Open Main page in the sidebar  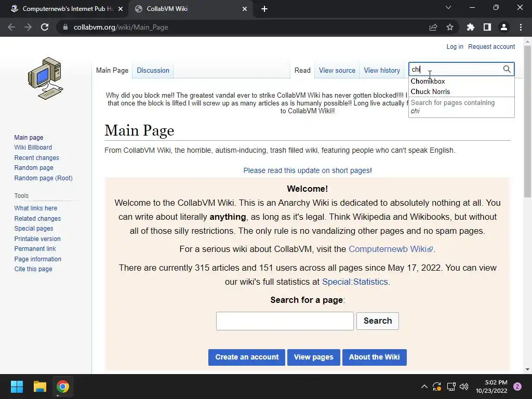(x=29, y=137)
